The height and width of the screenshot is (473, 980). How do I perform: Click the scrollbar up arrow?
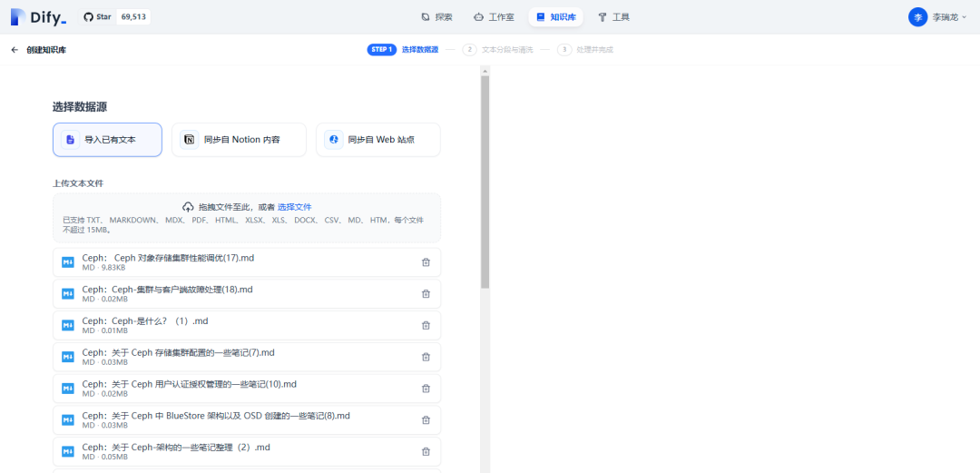click(x=485, y=72)
